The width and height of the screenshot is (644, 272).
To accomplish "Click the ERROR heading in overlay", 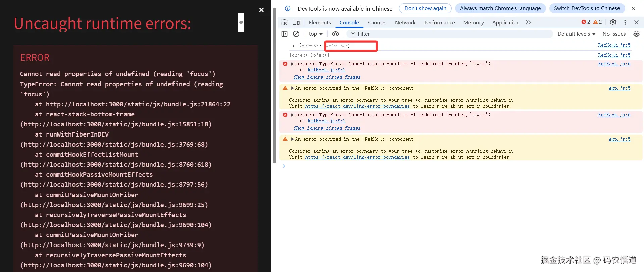I will (35, 58).
